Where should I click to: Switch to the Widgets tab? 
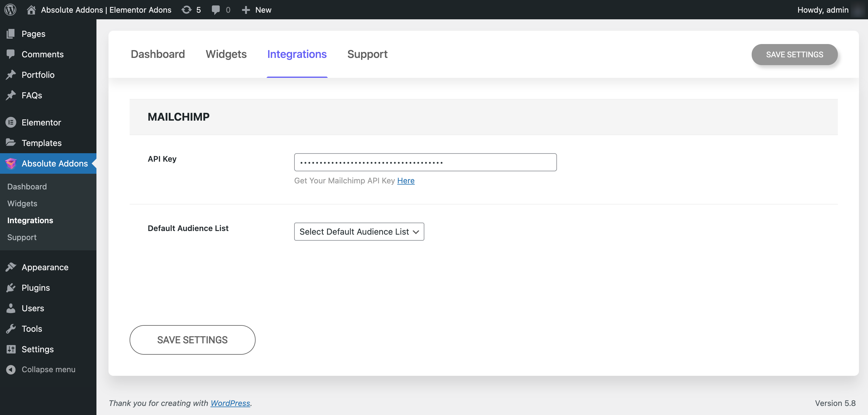(x=226, y=54)
